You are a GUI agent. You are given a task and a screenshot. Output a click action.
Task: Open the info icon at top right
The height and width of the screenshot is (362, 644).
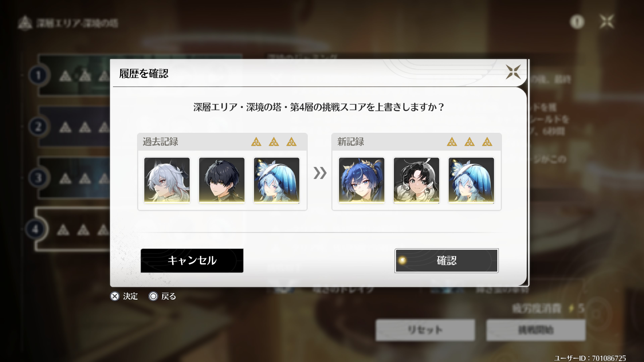(577, 22)
